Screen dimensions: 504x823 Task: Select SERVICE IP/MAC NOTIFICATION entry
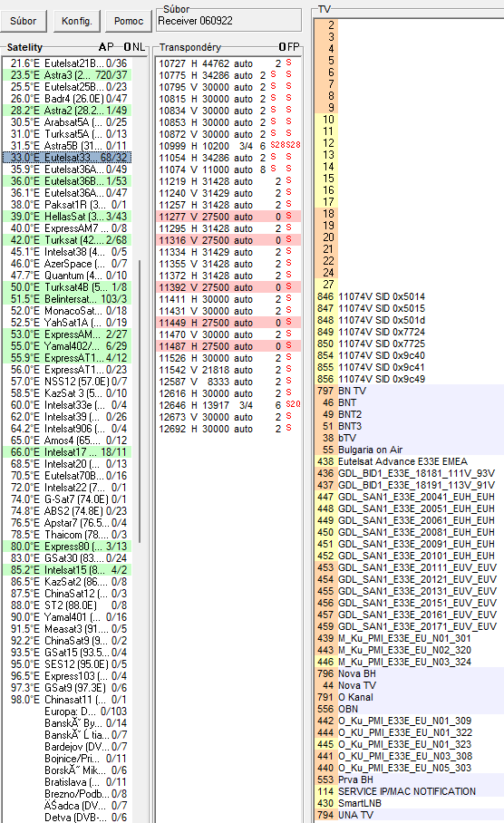409,791
